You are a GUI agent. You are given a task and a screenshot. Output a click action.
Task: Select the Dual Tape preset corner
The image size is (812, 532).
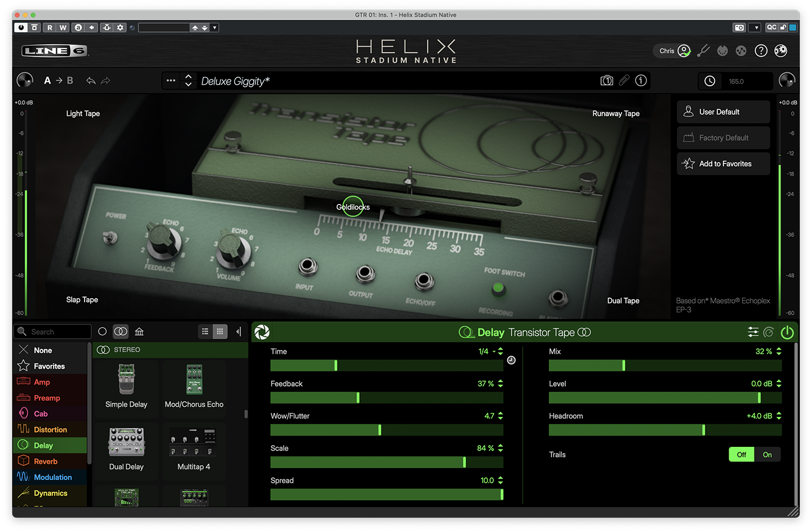(x=623, y=300)
